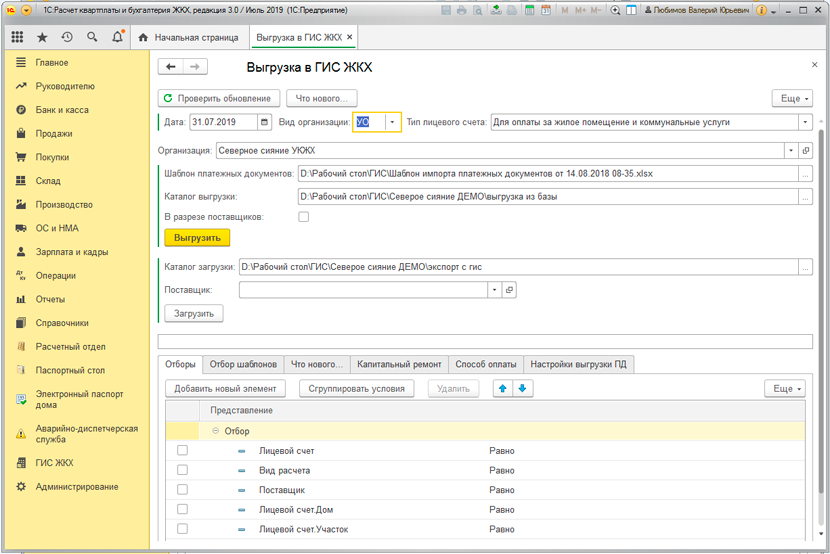Expand the 'Вид организации' dropdown
This screenshot has height=554, width=830.
point(393,122)
